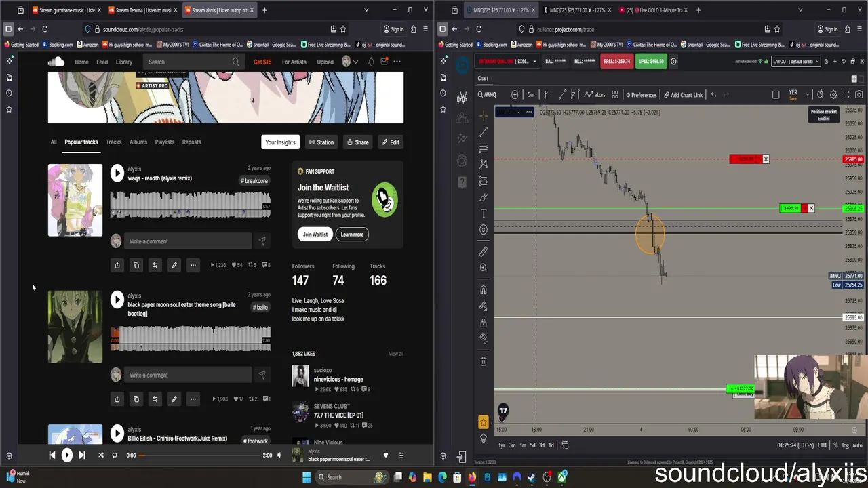868x488 pixels.
Task: Open the LAYOUT default dropdown
Action: 795,61
